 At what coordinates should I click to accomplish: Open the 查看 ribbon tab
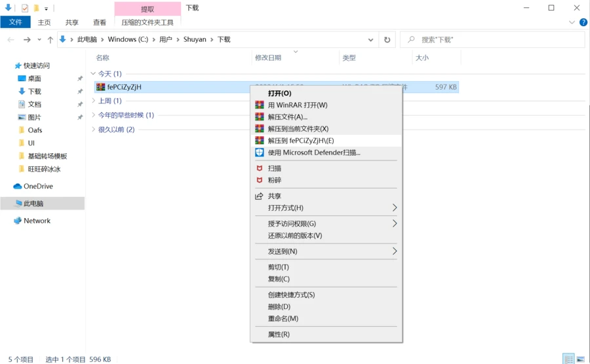click(100, 22)
